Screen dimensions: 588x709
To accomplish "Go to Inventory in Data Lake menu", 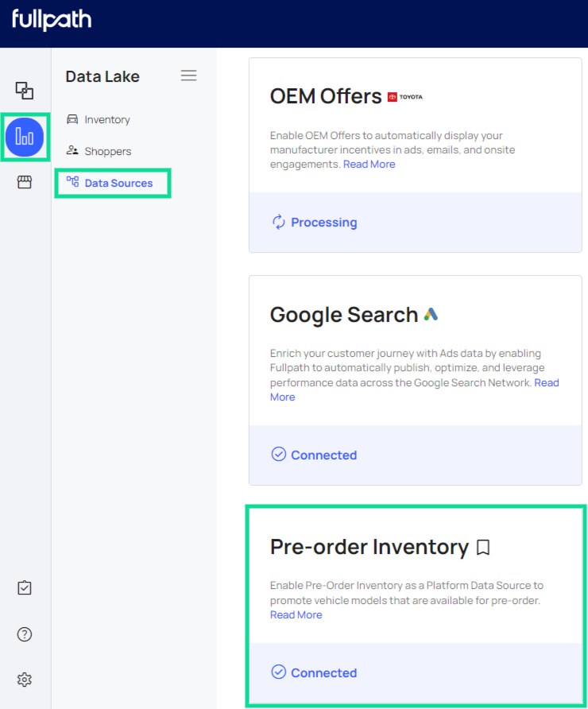I will pos(106,119).
